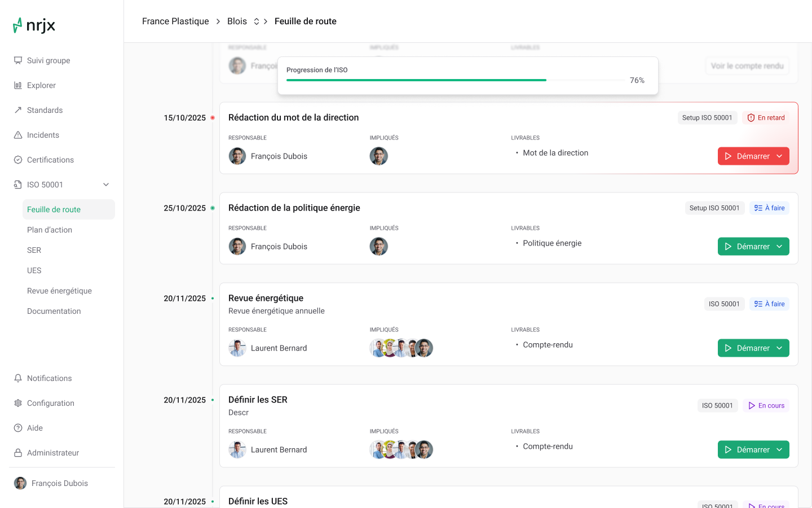812x508 pixels.
Task: Open Feuille de route page
Action: (x=69, y=209)
